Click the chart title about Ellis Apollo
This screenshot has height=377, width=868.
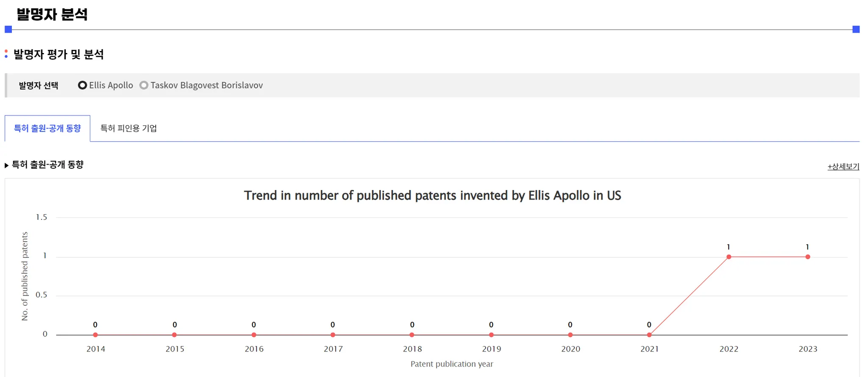tap(432, 195)
